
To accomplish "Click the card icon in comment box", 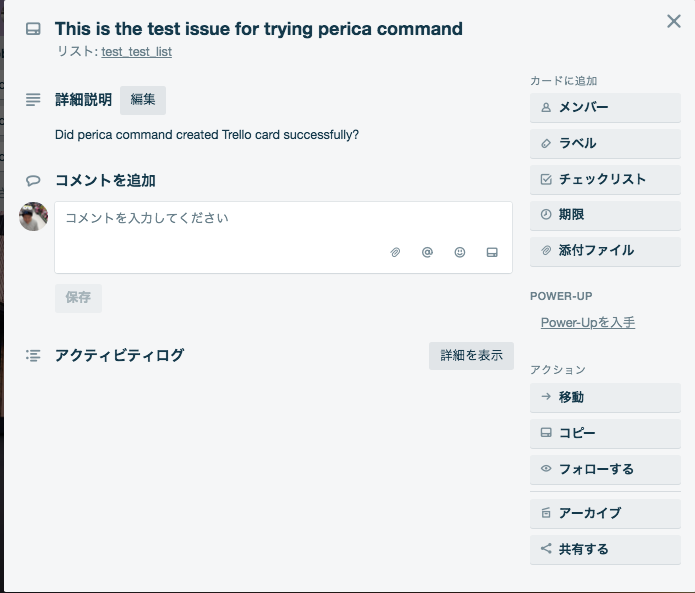I will click(492, 253).
